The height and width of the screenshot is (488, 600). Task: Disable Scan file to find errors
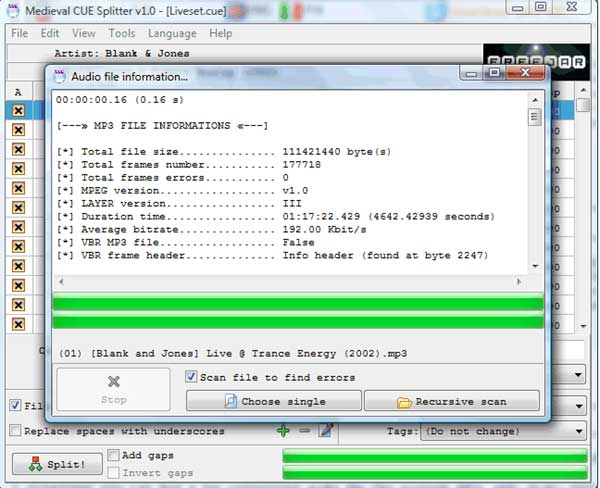coord(192,377)
